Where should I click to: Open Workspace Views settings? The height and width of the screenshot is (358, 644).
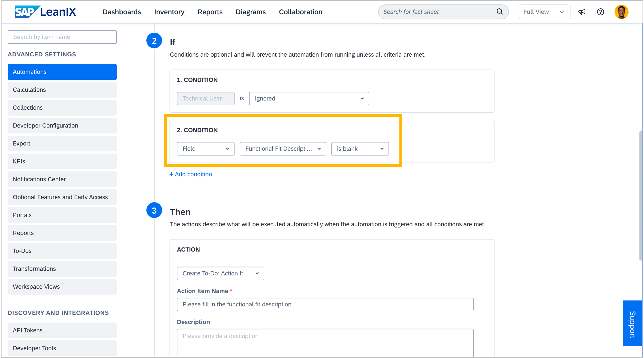62,286
